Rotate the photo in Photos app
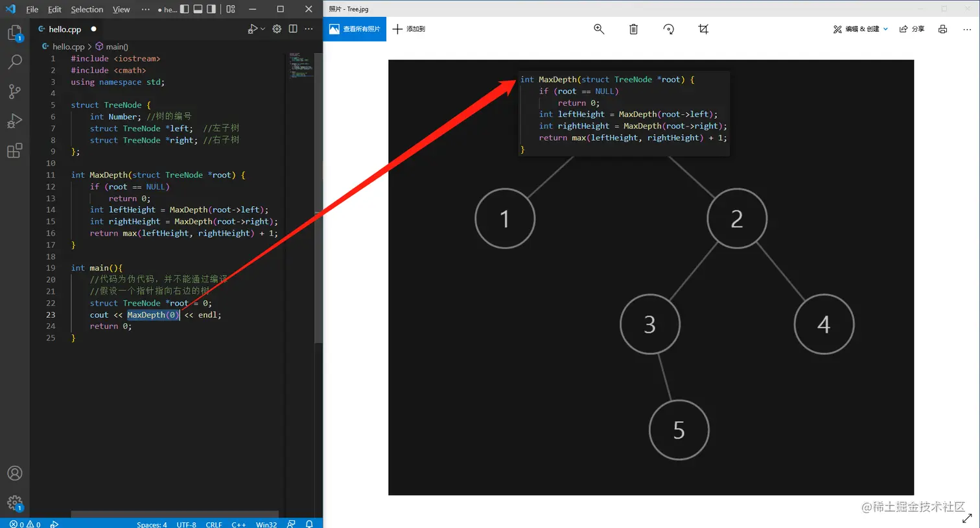The height and width of the screenshot is (528, 980). (x=668, y=29)
